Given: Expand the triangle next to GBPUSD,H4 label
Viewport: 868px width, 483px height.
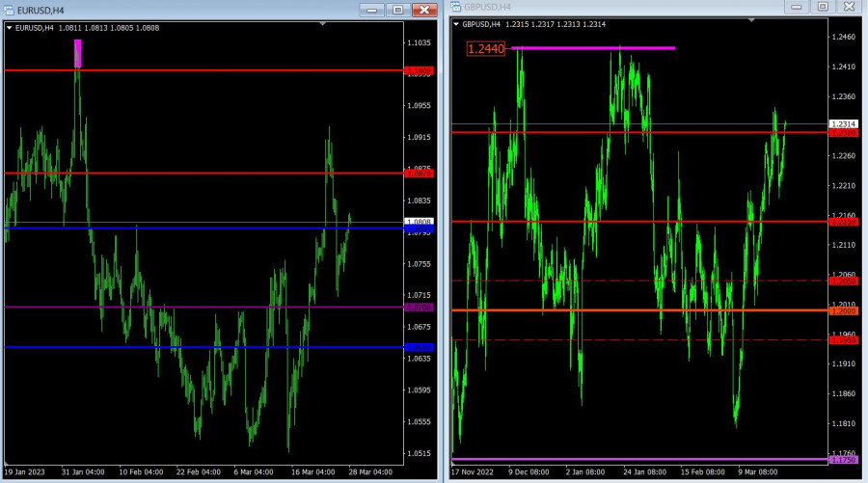Looking at the screenshot, I should click(457, 24).
